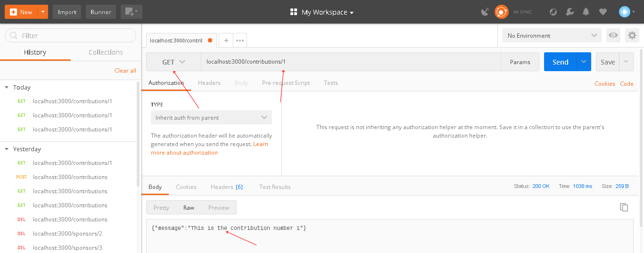Open notifications bell icon

586,12
